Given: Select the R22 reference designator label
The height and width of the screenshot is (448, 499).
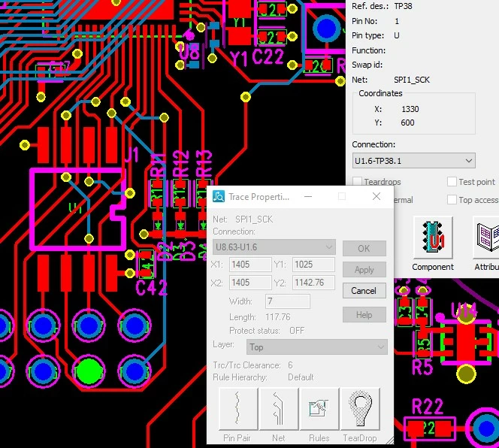Looking at the screenshot, I should 428,407.
